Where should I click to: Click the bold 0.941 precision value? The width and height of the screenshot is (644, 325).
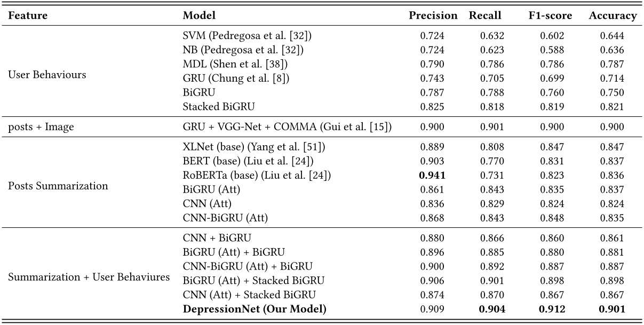(x=433, y=176)
